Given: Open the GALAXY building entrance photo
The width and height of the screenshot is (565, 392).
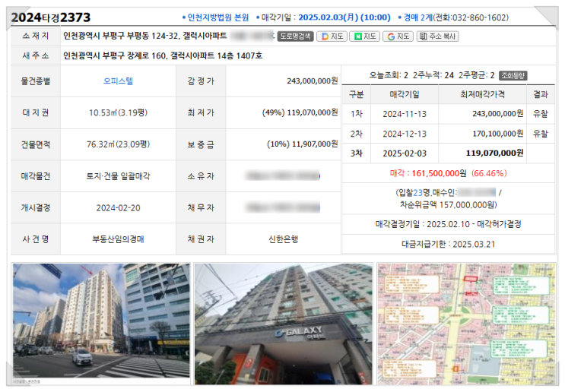Looking at the screenshot, I should pyautogui.click(x=284, y=324).
